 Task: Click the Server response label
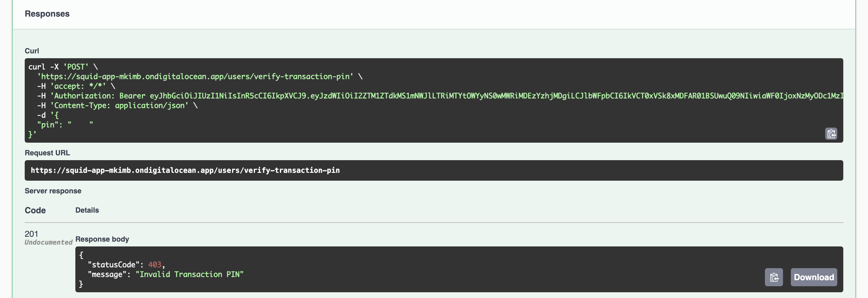[x=53, y=191]
